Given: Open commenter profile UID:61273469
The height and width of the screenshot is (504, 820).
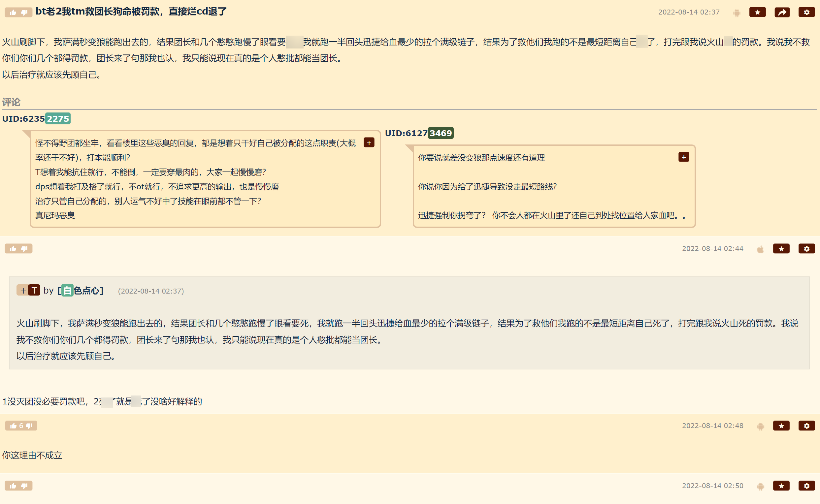Looking at the screenshot, I should pyautogui.click(x=419, y=133).
